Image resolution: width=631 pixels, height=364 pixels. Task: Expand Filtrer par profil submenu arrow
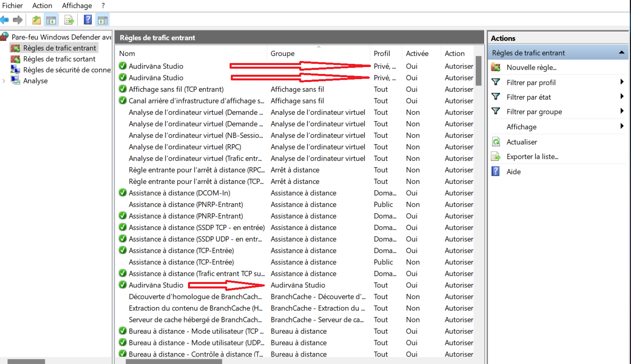pyautogui.click(x=622, y=82)
